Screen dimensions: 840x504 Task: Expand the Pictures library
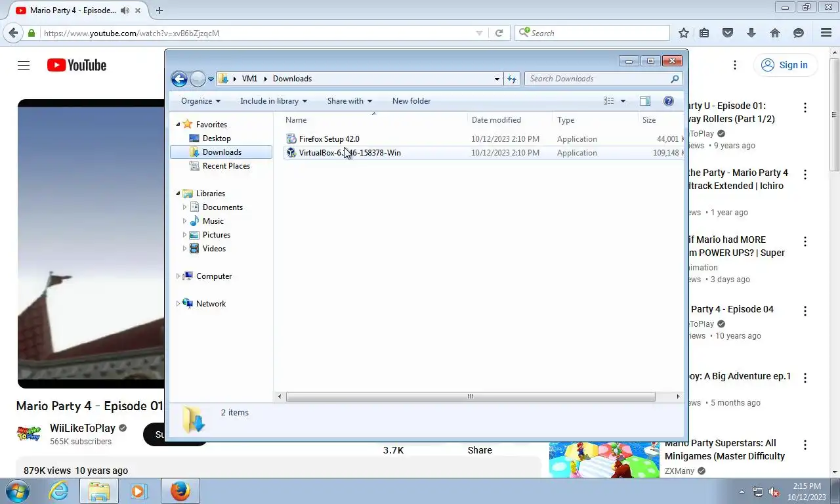(x=184, y=235)
